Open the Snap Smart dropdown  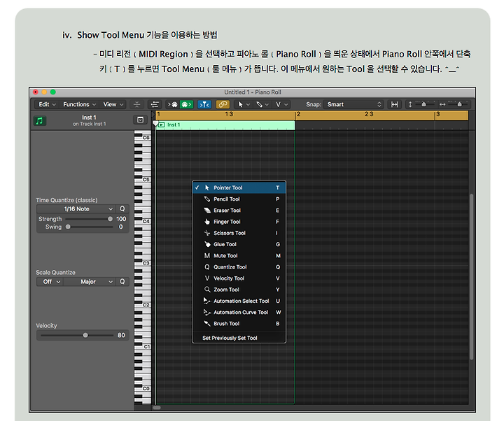[x=353, y=104]
